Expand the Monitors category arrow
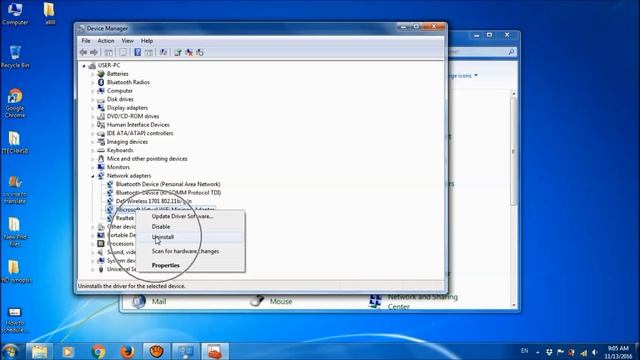The image size is (640, 360). point(93,167)
